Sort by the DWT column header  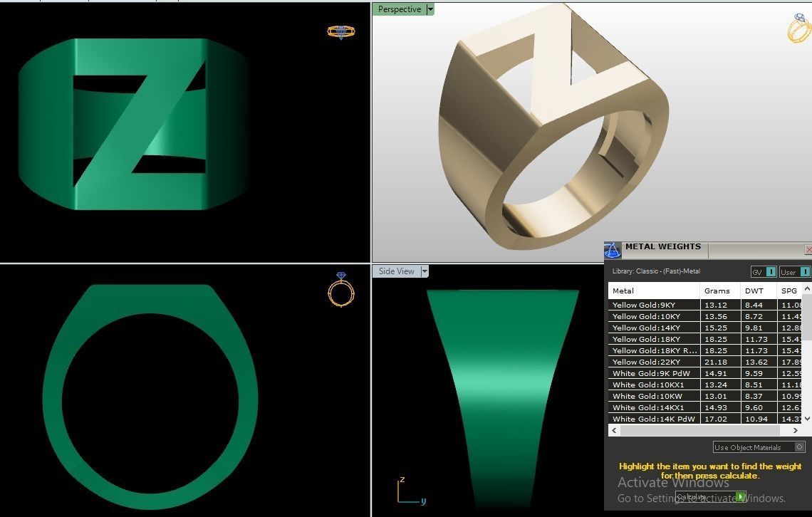click(759, 291)
